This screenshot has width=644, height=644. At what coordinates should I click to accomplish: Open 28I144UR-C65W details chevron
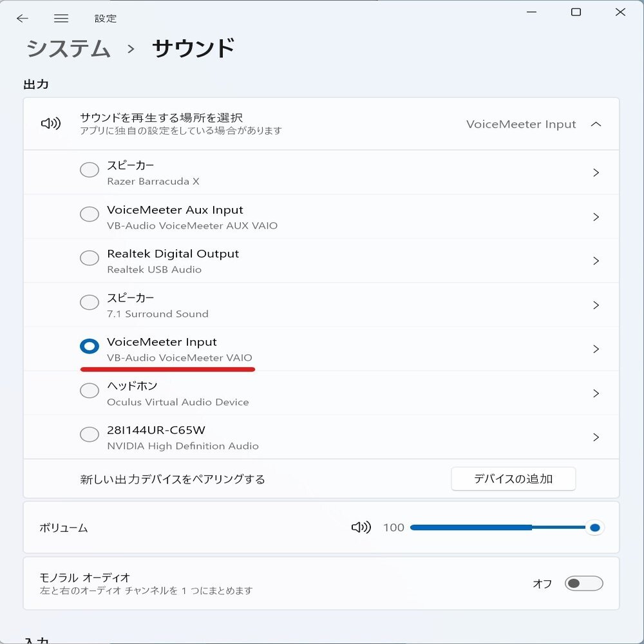[596, 437]
